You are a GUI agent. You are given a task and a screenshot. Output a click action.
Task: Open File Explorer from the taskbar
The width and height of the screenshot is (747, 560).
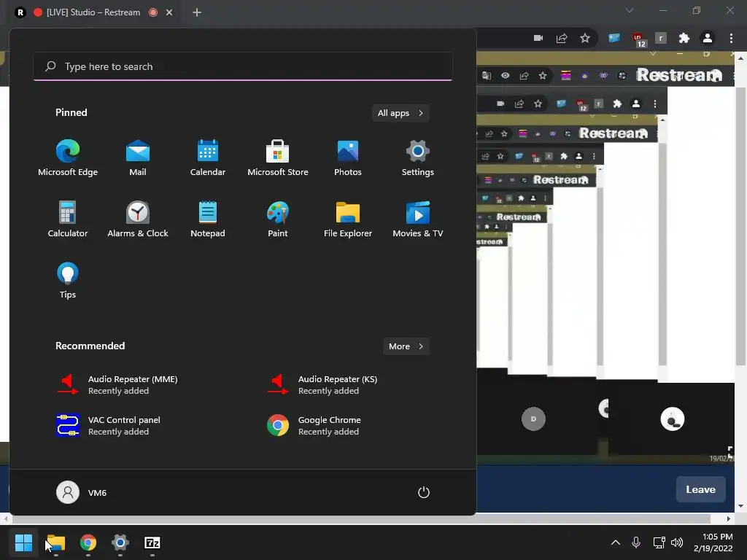click(x=55, y=542)
